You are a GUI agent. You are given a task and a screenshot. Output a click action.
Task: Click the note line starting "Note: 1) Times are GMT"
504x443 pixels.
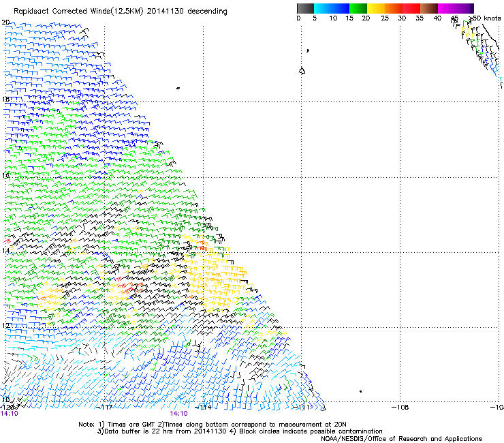point(212,425)
